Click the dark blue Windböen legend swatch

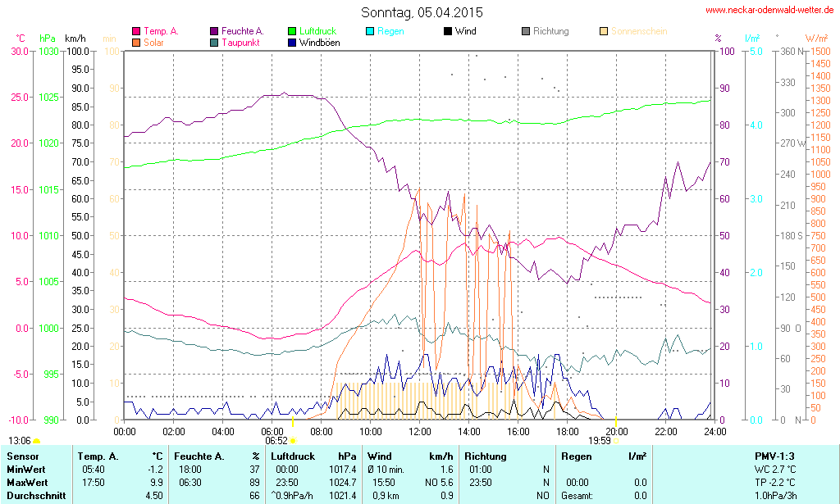(x=292, y=42)
